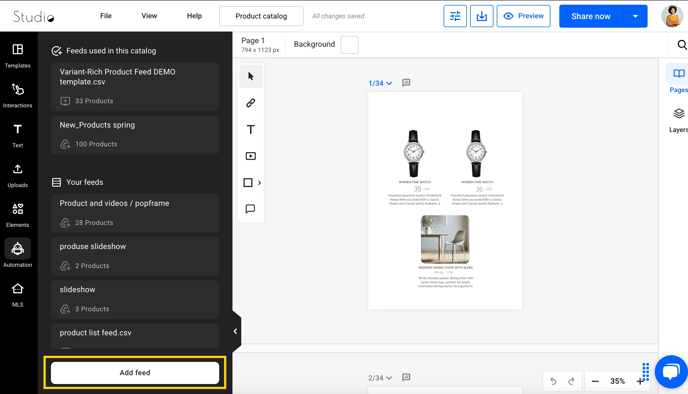This screenshot has width=688, height=394.
Task: Click the Preview button
Action: pos(523,16)
